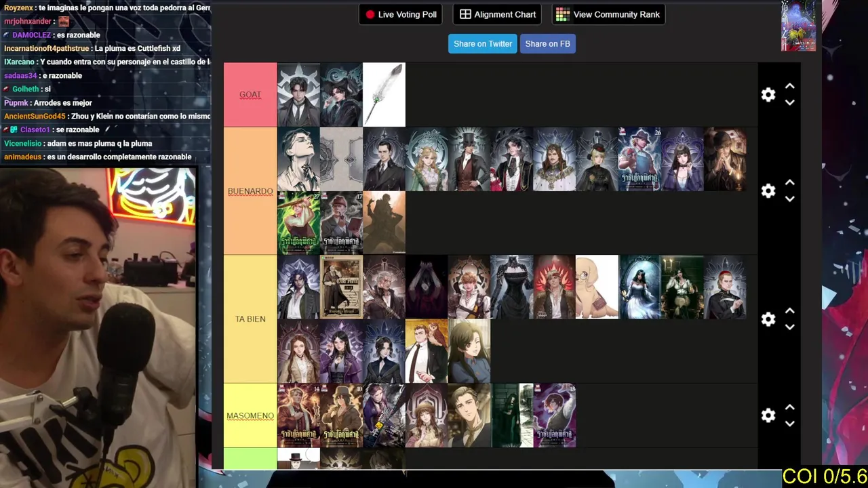Select top-hat gentleman portrait in BUENARDO
Screen dimensions: 868x488
[469, 159]
